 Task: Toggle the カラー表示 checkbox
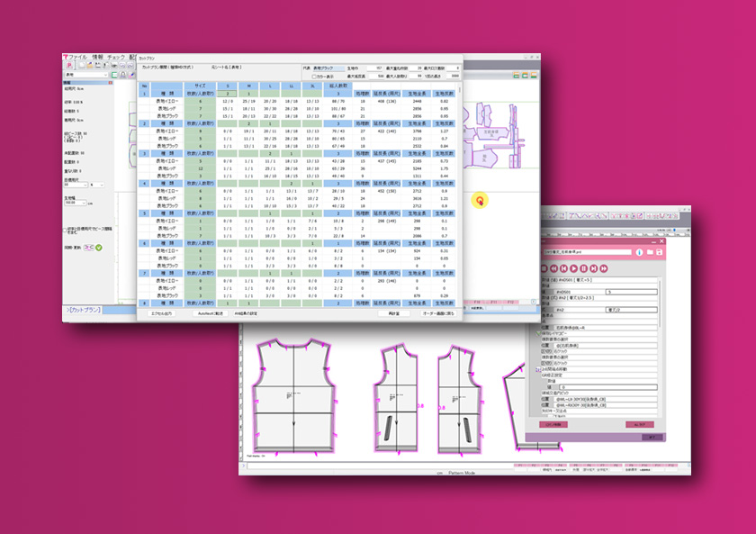coord(313,77)
